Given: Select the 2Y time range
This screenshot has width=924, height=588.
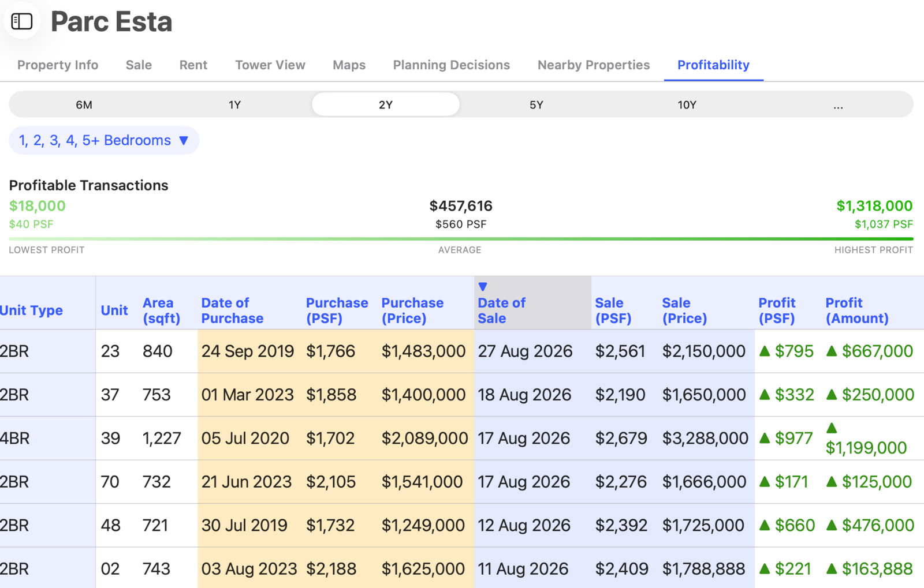Looking at the screenshot, I should pos(385,105).
